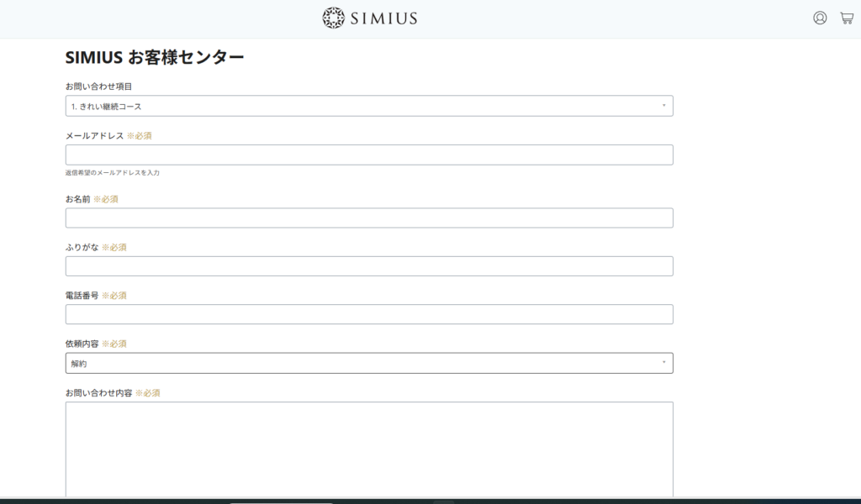Click the 返信希望のメールアドレスを入力 helper text
861x504 pixels.
pyautogui.click(x=113, y=173)
